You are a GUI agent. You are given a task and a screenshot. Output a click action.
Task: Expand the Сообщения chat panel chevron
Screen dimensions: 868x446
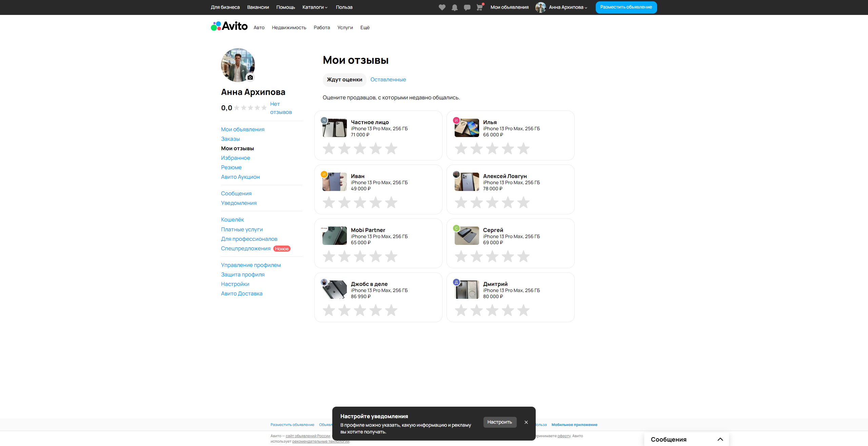(x=720, y=439)
